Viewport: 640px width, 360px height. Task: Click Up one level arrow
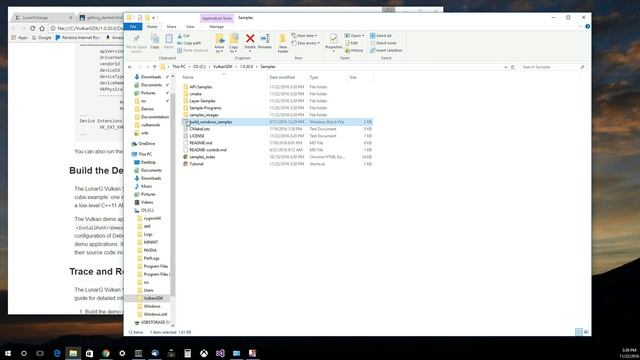[154, 67]
